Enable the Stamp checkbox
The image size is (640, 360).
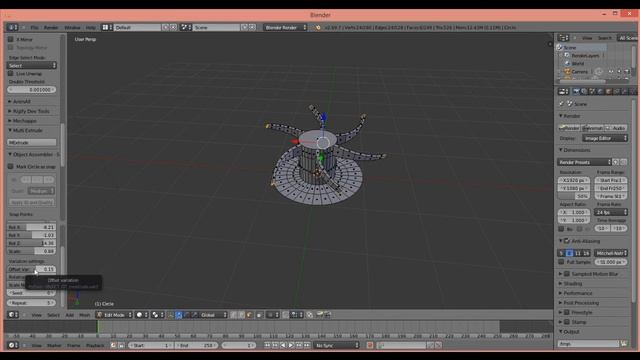click(567, 322)
